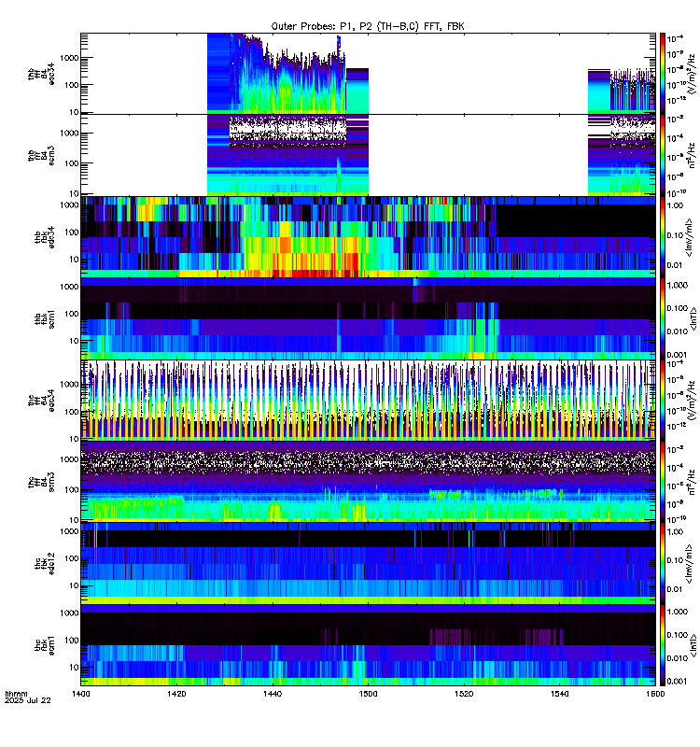
Task: Click the thc fbk scm1 filter bank panel
Action: (368, 645)
